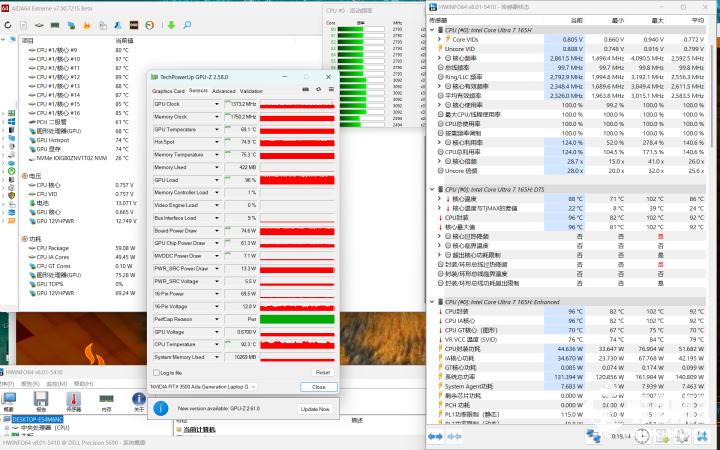Click HWiNFO sensors logging sheet icon
The image size is (720, 450).
click(662, 436)
